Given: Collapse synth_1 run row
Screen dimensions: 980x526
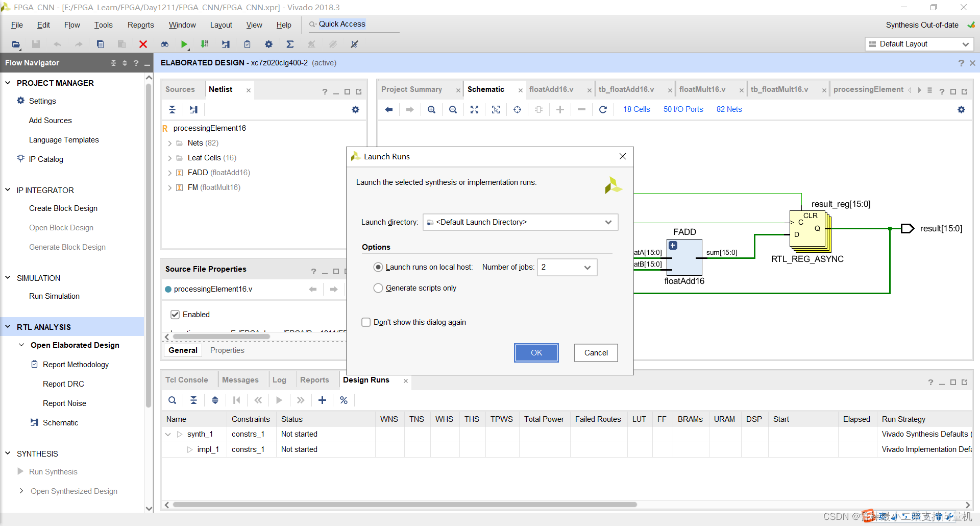Looking at the screenshot, I should point(168,435).
